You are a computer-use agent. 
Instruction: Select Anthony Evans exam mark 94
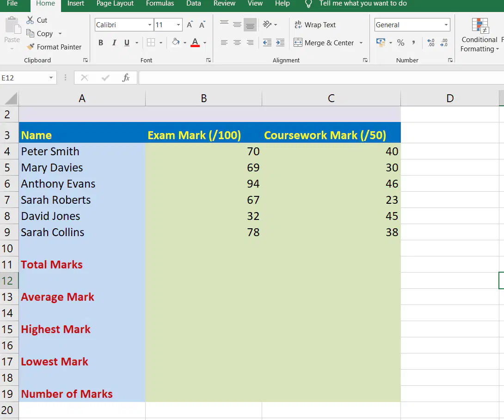tap(204, 184)
